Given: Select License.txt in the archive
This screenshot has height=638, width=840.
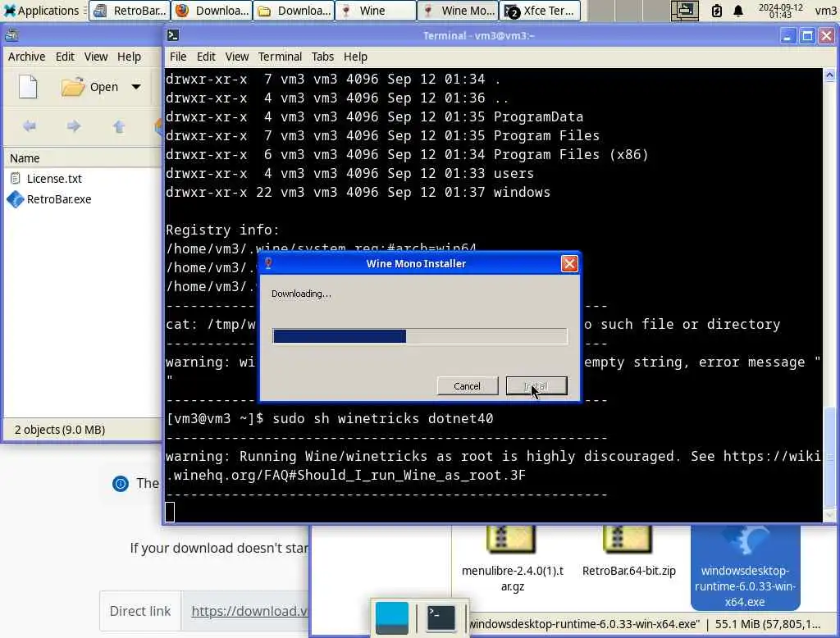Looking at the screenshot, I should click(54, 179).
